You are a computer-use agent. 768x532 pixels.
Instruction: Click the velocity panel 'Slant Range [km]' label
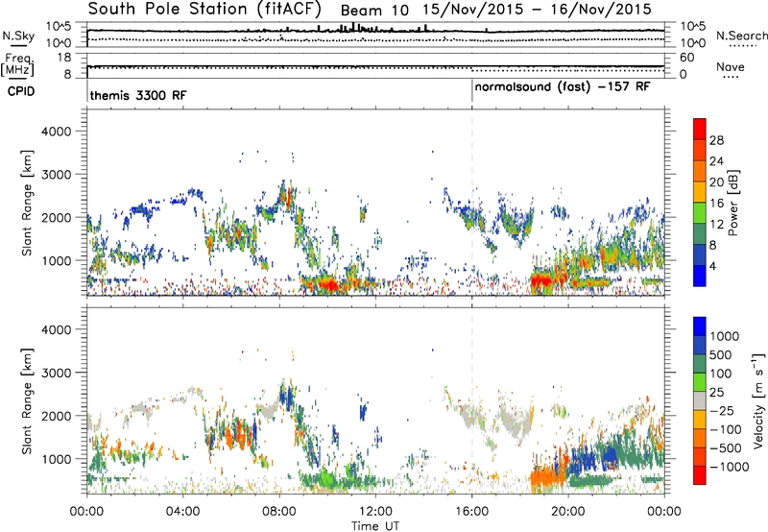27,400
